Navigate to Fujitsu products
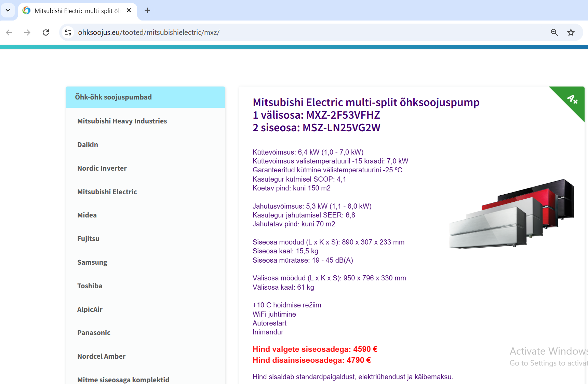The width and height of the screenshot is (588, 384). (x=88, y=239)
